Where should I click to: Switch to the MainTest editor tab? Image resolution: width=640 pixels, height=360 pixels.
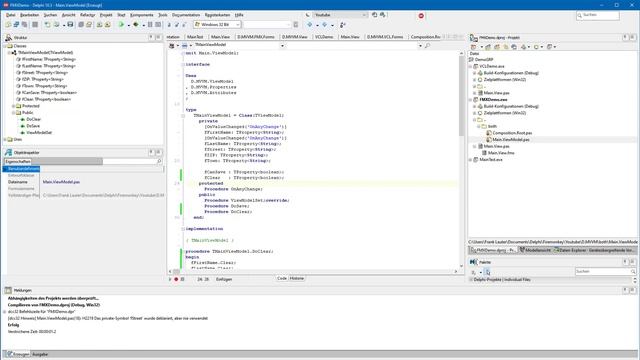[195, 37]
